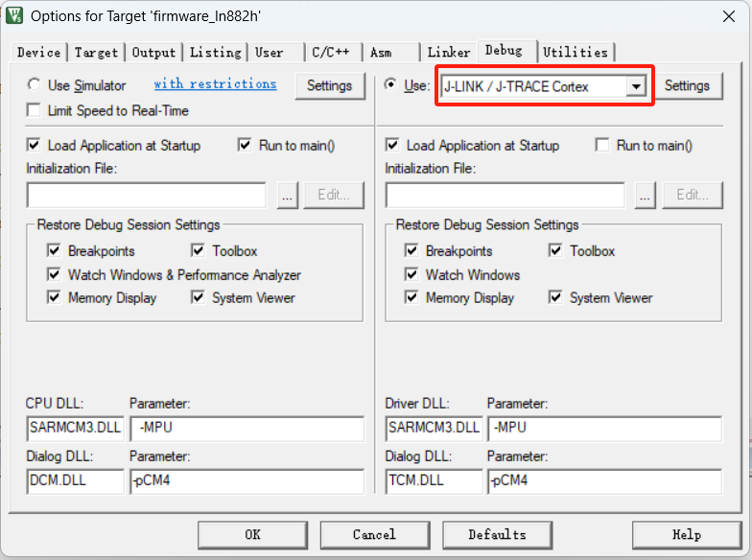Image resolution: width=752 pixels, height=560 pixels.
Task: Open the Help button
Action: (687, 535)
